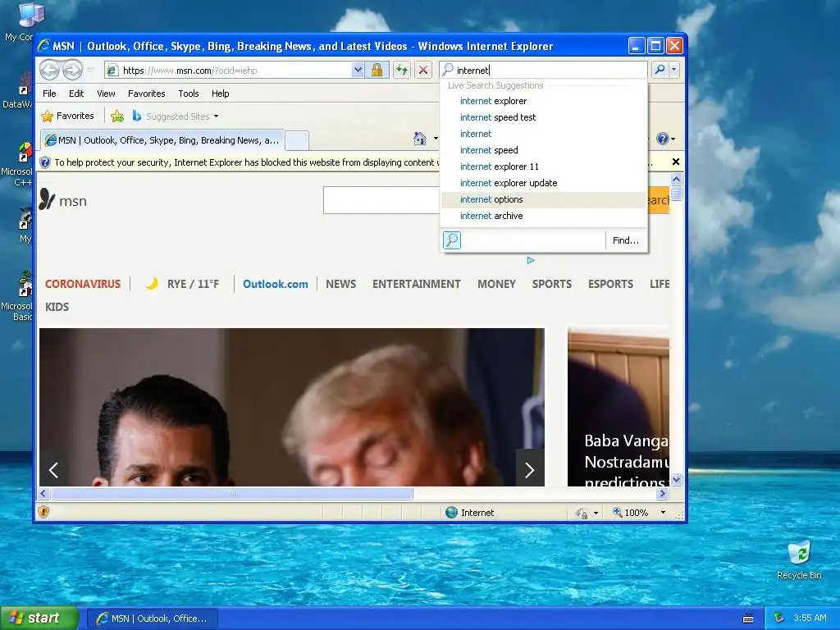Show next slide in news carousel

pos(530,468)
